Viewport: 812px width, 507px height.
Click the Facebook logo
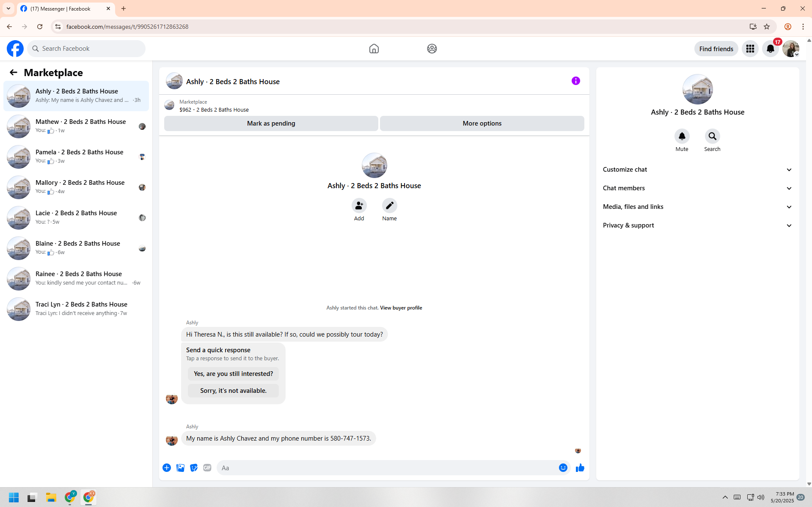coord(15,49)
